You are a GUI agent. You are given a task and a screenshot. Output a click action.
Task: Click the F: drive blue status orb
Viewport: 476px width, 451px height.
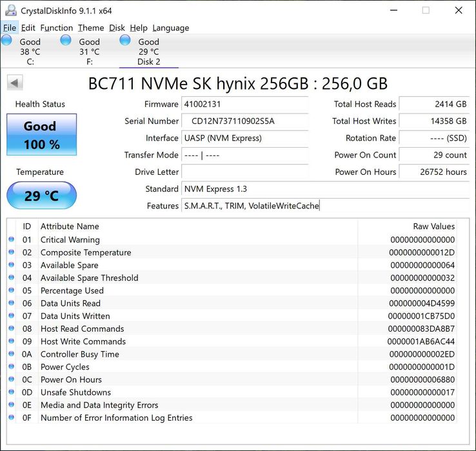click(66, 40)
